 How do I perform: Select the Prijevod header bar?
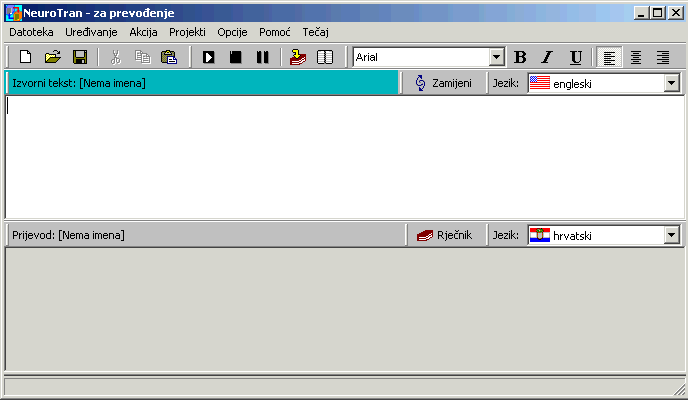pos(205,235)
